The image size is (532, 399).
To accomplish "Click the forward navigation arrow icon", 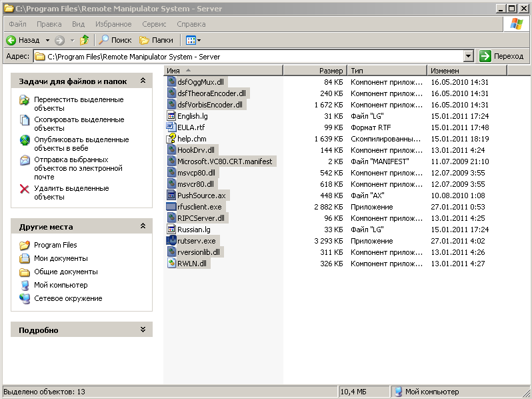I will coord(60,41).
